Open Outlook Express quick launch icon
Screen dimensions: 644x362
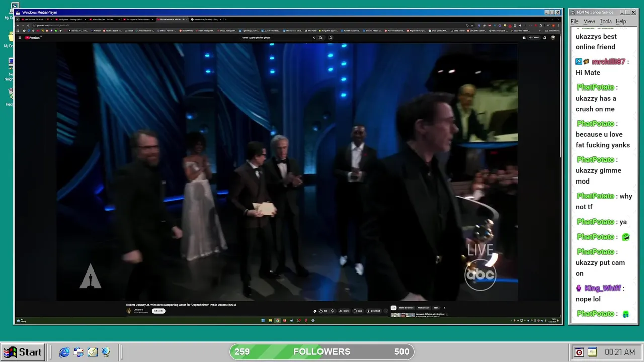(x=78, y=352)
